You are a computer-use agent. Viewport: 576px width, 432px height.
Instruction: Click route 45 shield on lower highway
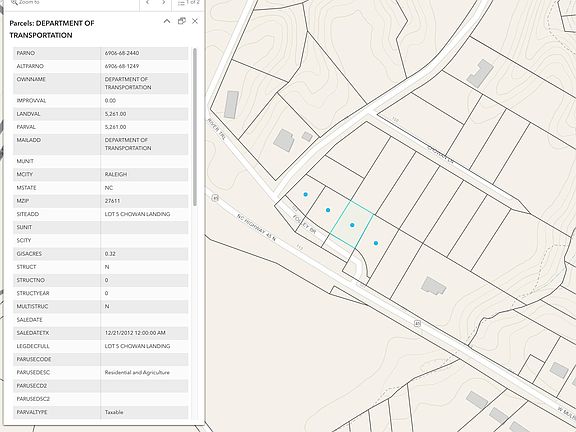(x=417, y=324)
